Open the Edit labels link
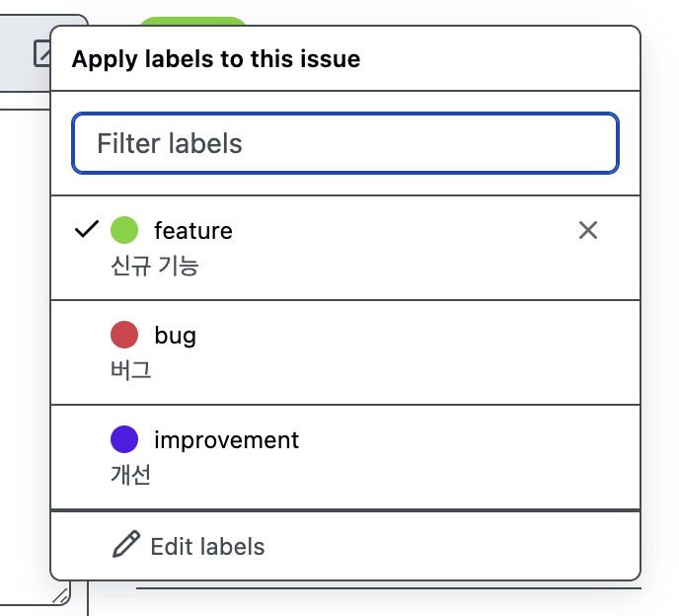679x616 pixels. pyautogui.click(x=207, y=546)
